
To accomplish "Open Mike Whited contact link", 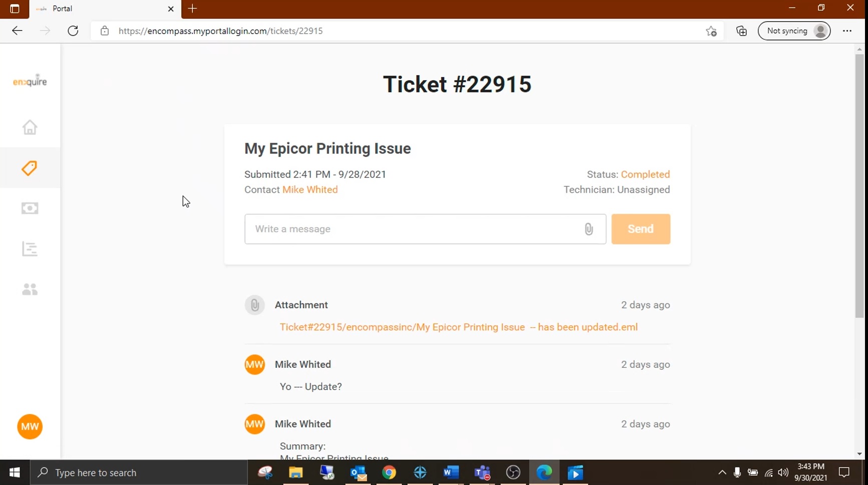I will click(310, 190).
